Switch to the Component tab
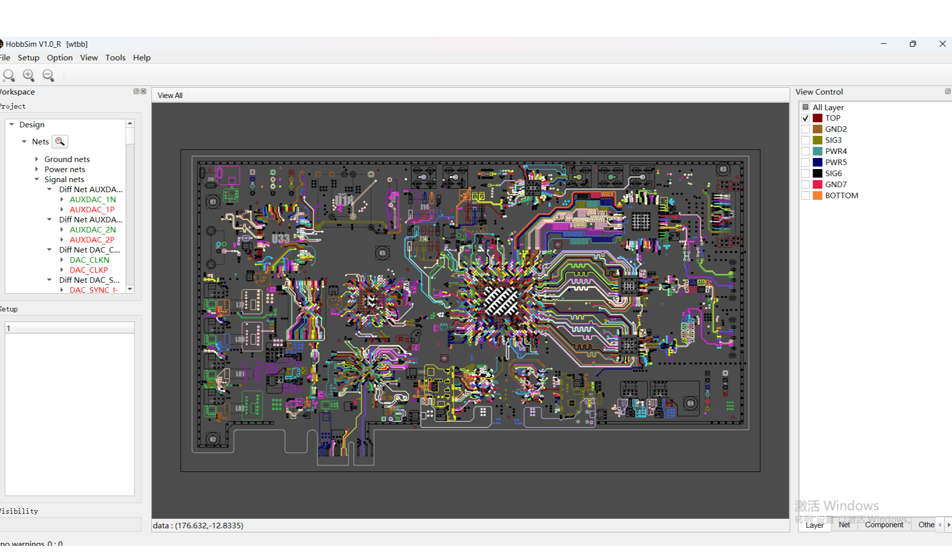Image resolution: width=952 pixels, height=560 pixels. (x=884, y=524)
